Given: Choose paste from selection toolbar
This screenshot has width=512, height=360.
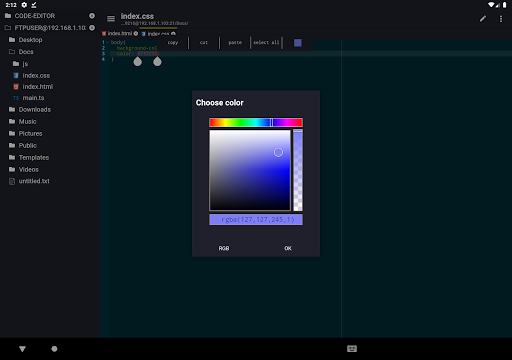Looking at the screenshot, I should pos(235,43).
